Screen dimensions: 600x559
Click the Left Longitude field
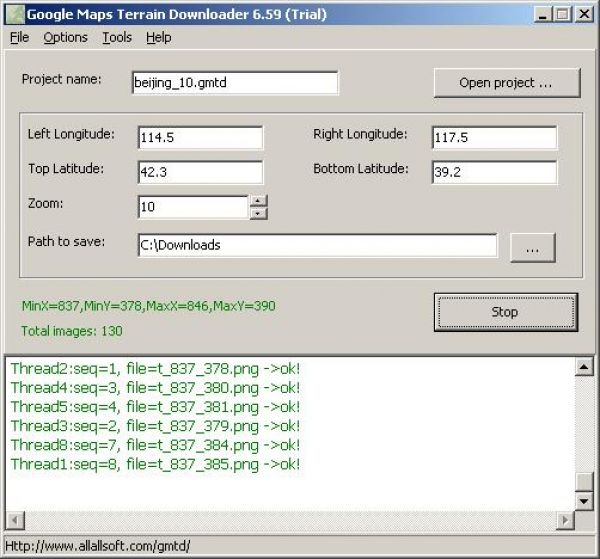click(x=200, y=137)
